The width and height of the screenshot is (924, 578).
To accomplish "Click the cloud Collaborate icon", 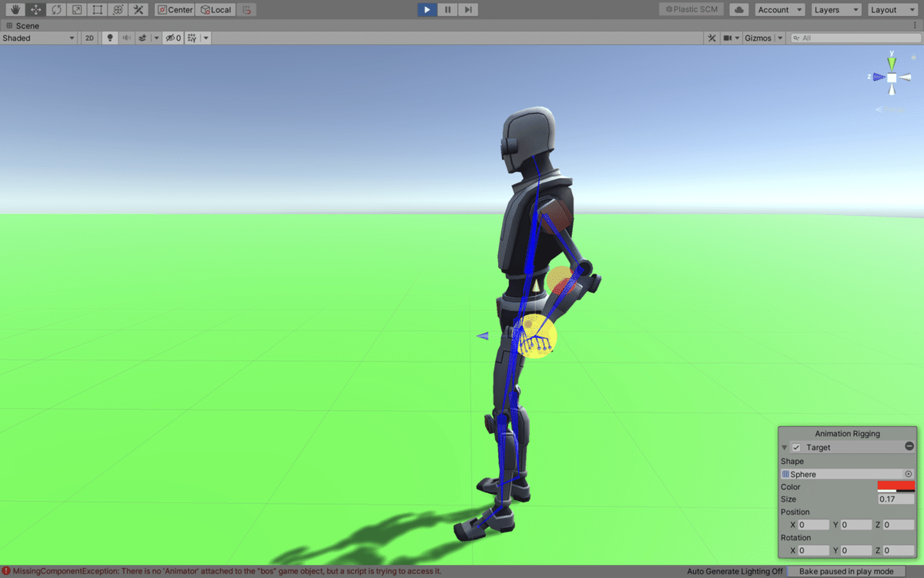I will [739, 9].
